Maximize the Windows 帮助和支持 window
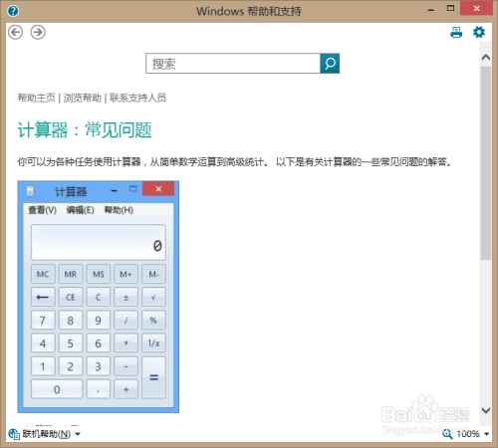 coord(450,9)
